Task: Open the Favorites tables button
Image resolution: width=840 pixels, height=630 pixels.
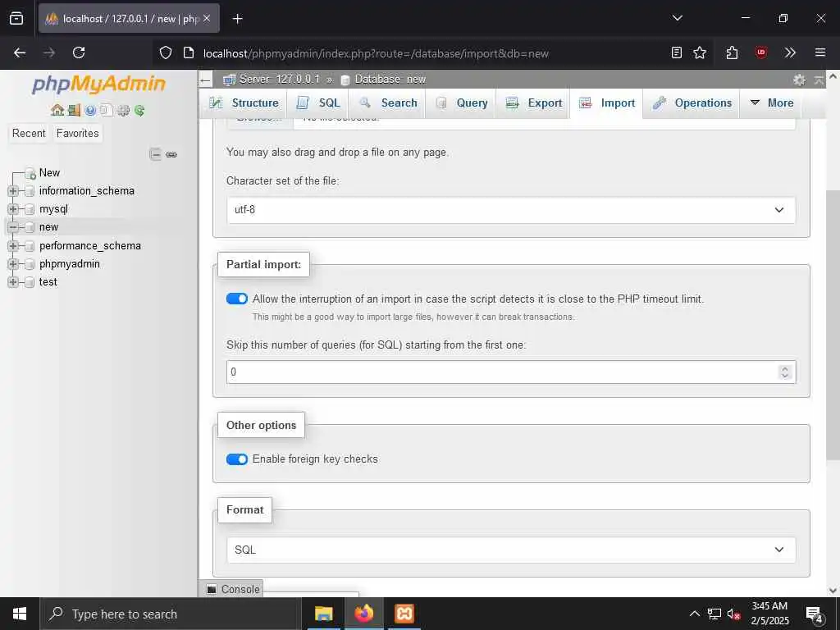Action: 78,133
